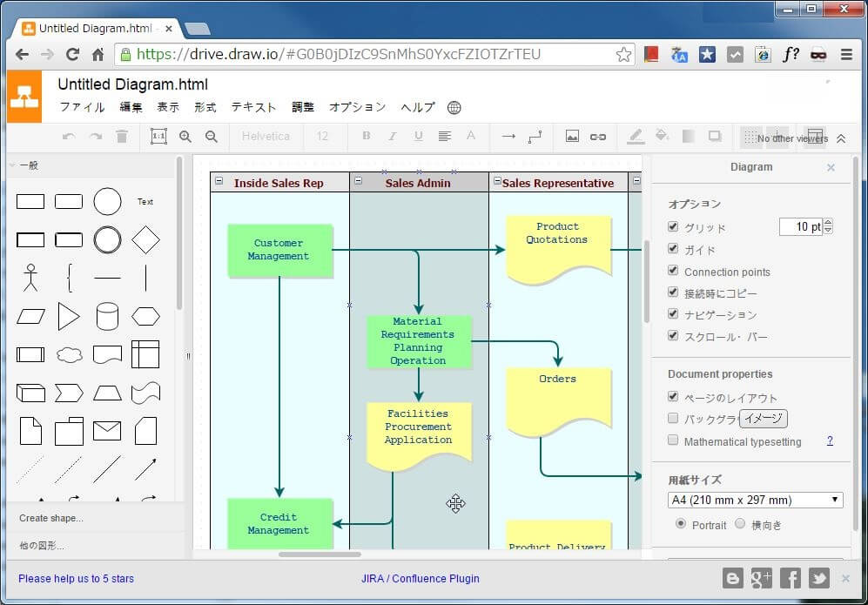Select the Portrait orientation radio button
This screenshot has width=868, height=605.
click(681, 524)
